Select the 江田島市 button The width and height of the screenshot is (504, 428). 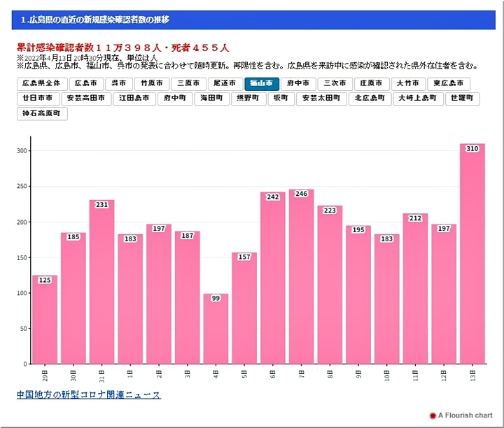click(134, 99)
